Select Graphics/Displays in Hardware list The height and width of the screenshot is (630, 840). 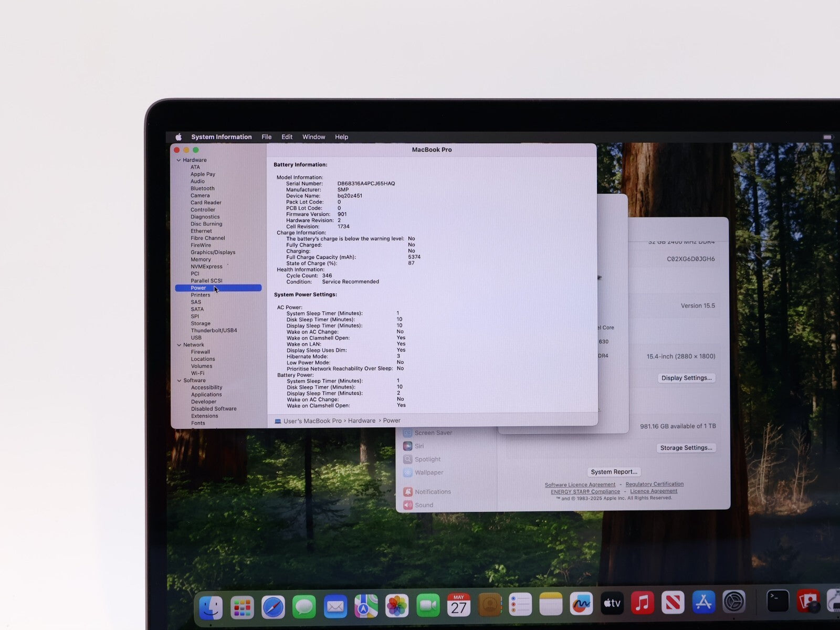(213, 253)
